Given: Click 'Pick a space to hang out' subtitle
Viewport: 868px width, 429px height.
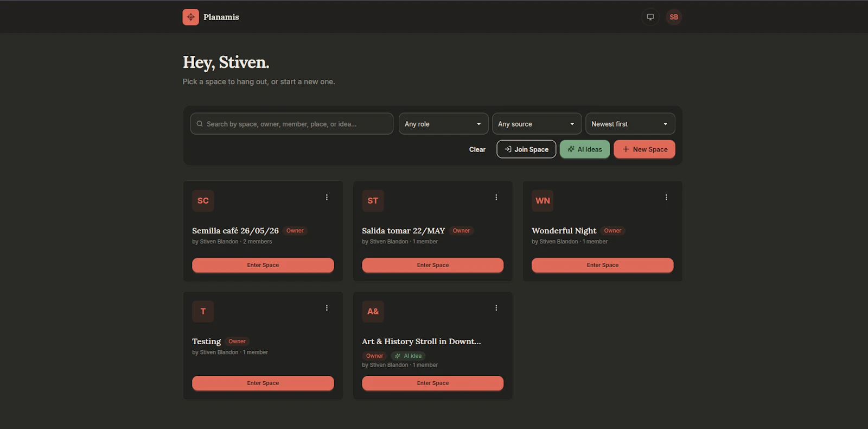Looking at the screenshot, I should (259, 81).
